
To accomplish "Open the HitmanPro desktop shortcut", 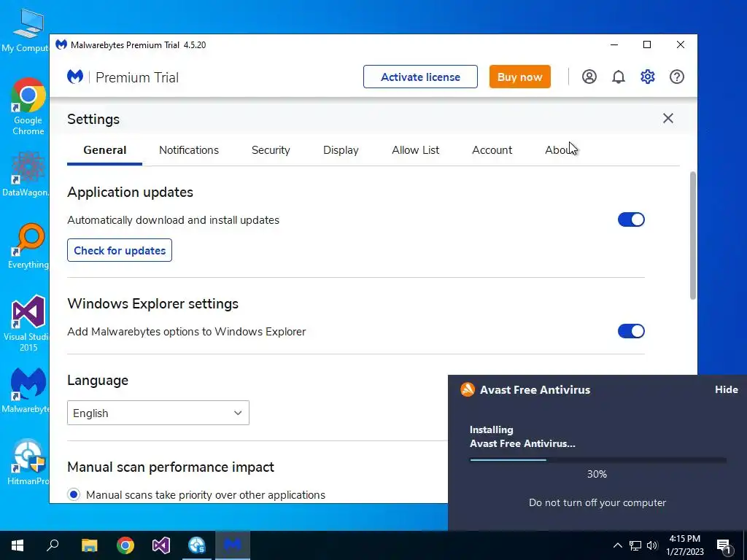I will (x=28, y=462).
